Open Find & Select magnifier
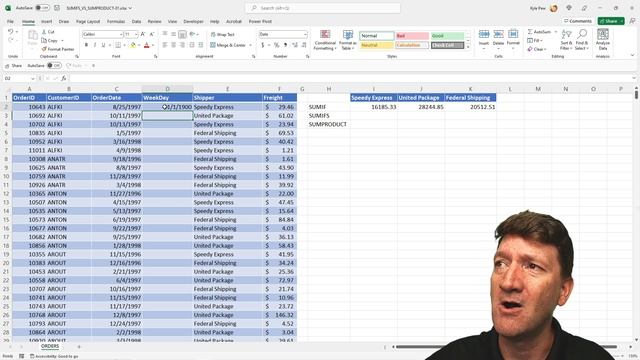Image resolution: width=640 pixels, height=360 pixels. [x=582, y=34]
